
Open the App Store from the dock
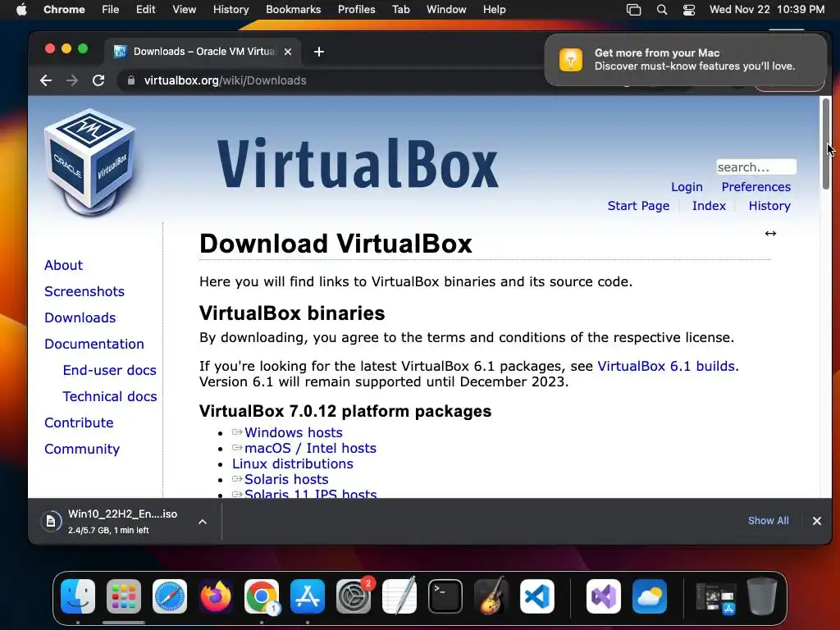tap(308, 596)
